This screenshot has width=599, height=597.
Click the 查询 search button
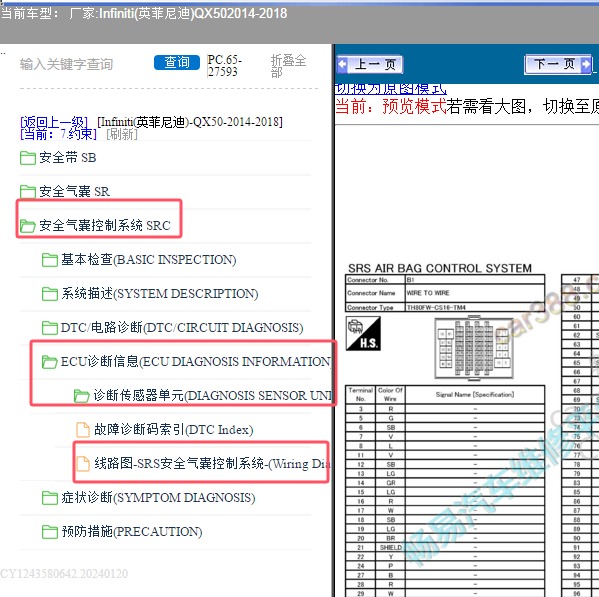176,62
